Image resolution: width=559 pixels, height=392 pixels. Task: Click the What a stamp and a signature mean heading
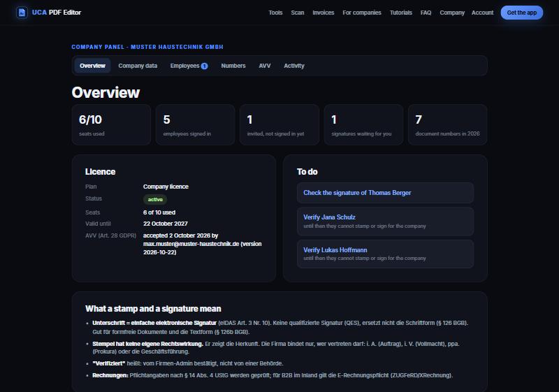point(153,309)
